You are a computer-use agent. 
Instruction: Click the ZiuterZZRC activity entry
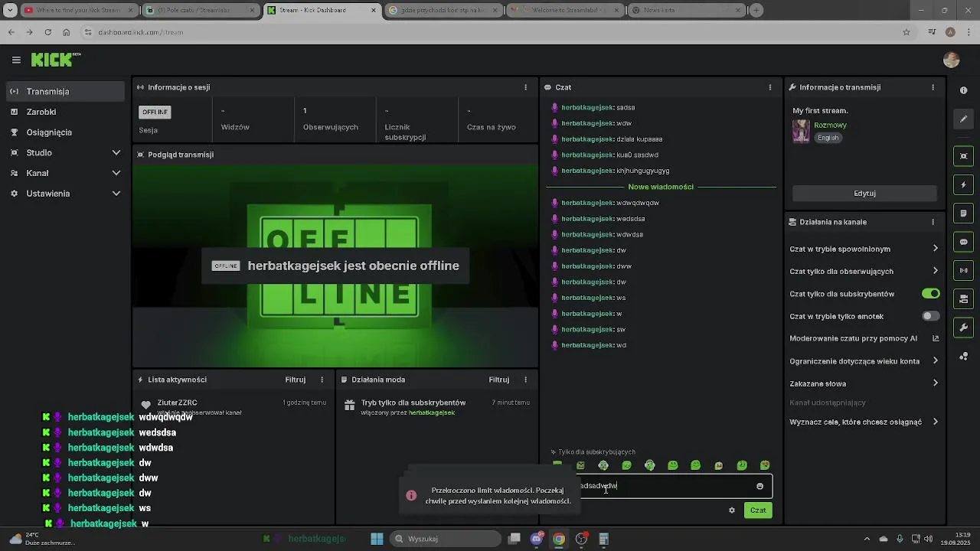click(234, 406)
